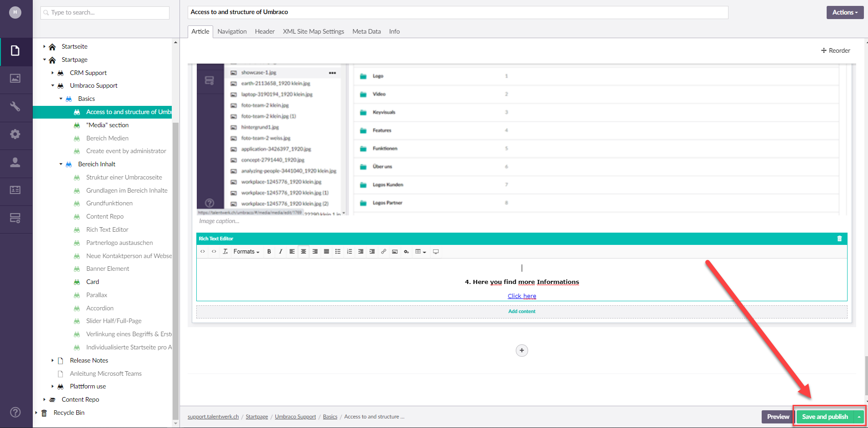Select the Content Repo root node
Image resolution: width=868 pixels, height=428 pixels.
tap(80, 399)
